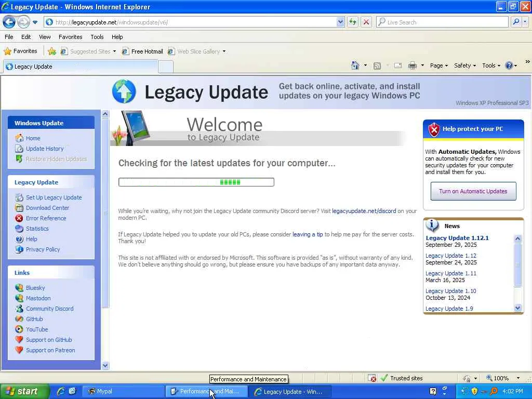Select the Legacy Update tab

[x=81, y=66]
